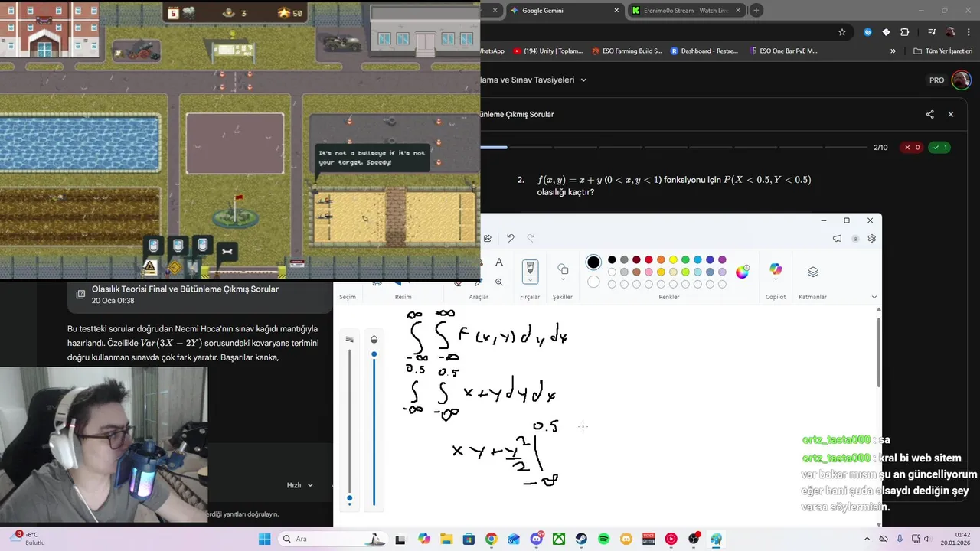Open File Explorer from the taskbar
This screenshot has width=980, height=551.
coord(446,539)
